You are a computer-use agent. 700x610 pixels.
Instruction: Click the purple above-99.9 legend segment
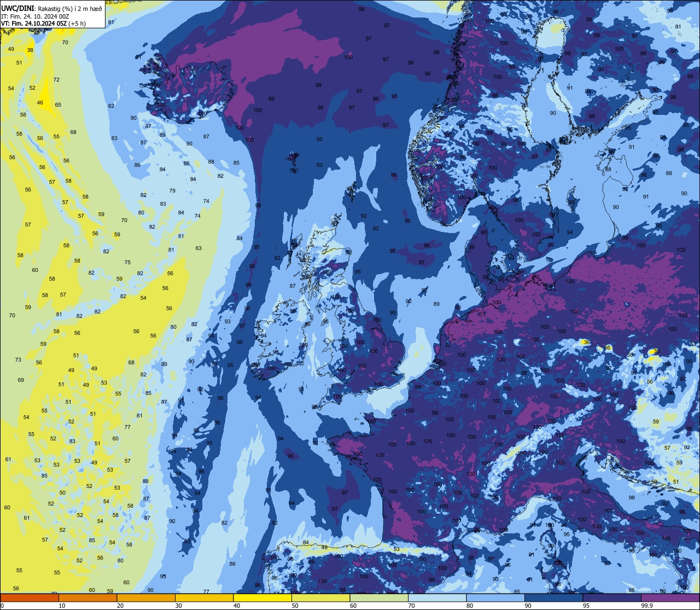(670, 597)
